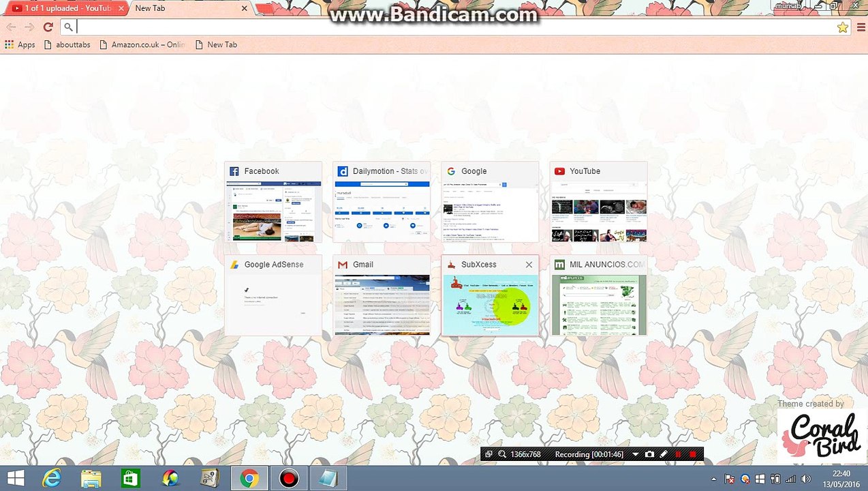
Task: Open the SubXcess most-visited tile
Action: pyautogui.click(x=490, y=296)
